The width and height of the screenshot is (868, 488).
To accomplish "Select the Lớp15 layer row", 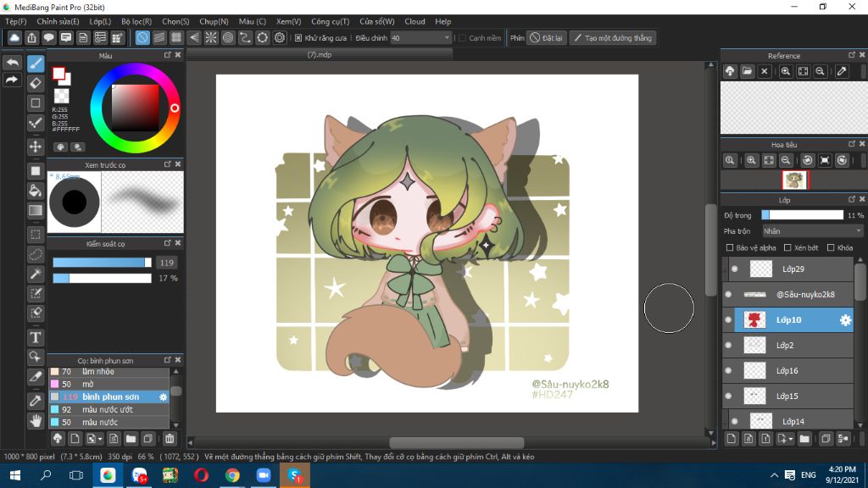I will click(787, 396).
